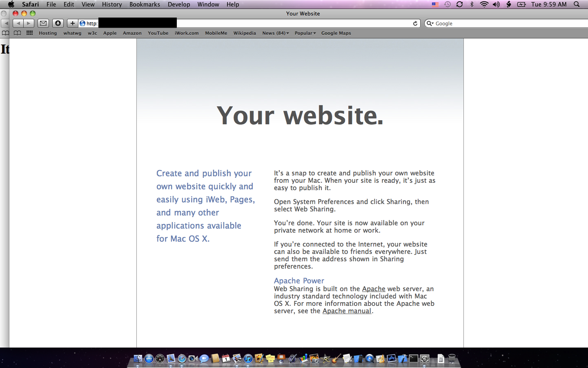The image size is (588, 368).
Task: Open GarageBand guitar icon in Dock
Action: (x=336, y=359)
